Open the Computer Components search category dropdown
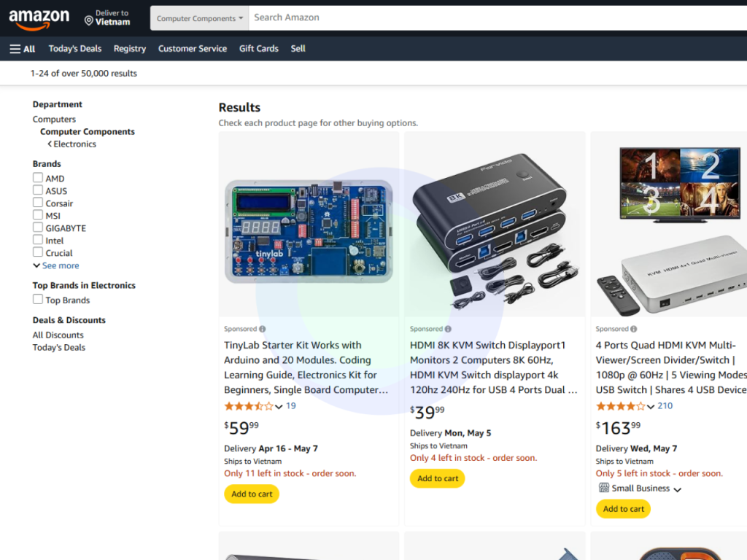Viewport: 747px width, 560px height. point(200,18)
